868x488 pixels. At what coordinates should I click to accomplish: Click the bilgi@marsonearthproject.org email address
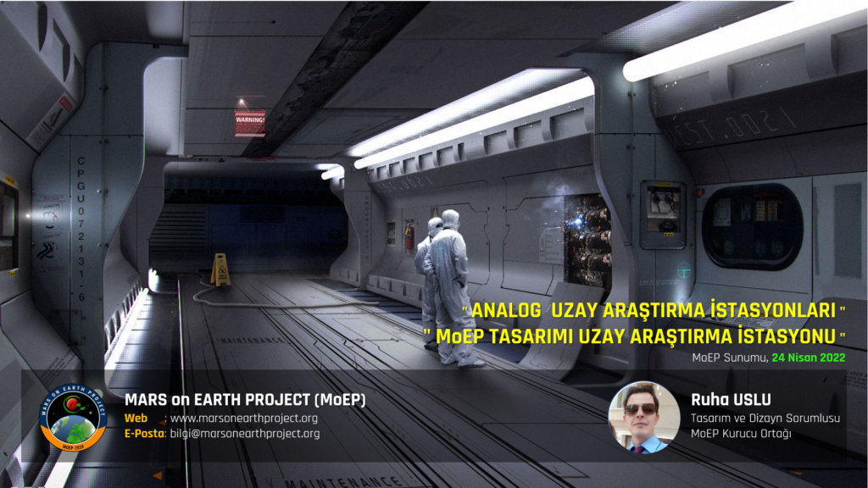tap(245, 434)
